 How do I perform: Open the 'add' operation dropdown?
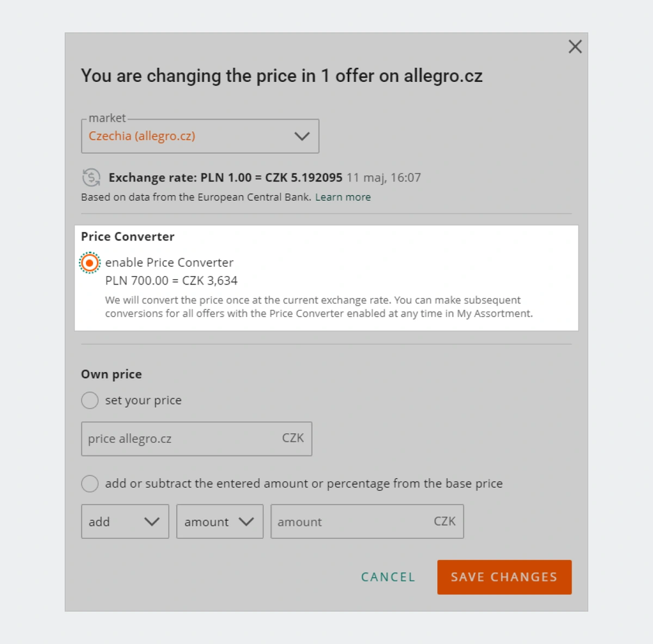(x=125, y=522)
